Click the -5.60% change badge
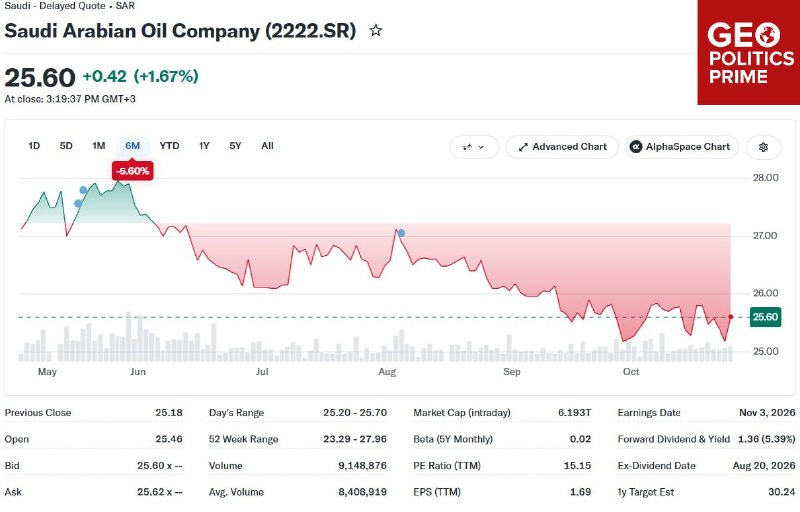This screenshot has width=800, height=512. (133, 171)
